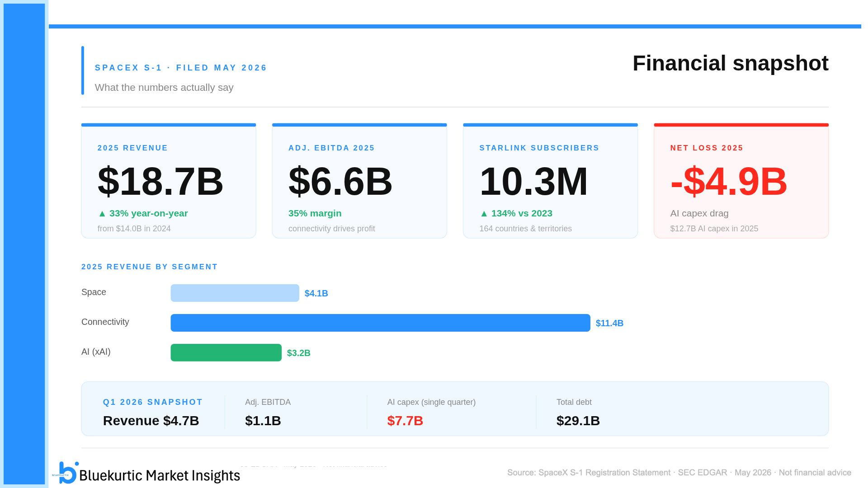The height and width of the screenshot is (488, 868).
Task: Click 'from $14.0B in 2024' note
Action: pos(134,229)
